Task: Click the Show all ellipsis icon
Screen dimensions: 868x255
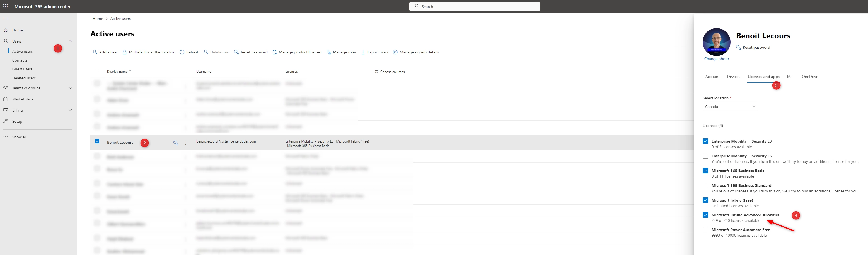Action: click(x=6, y=137)
